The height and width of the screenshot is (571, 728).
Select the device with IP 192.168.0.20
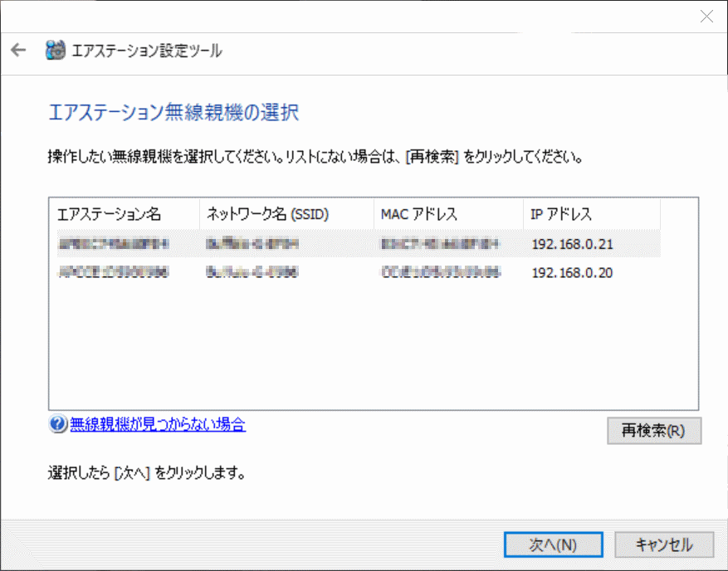pyautogui.click(x=572, y=272)
